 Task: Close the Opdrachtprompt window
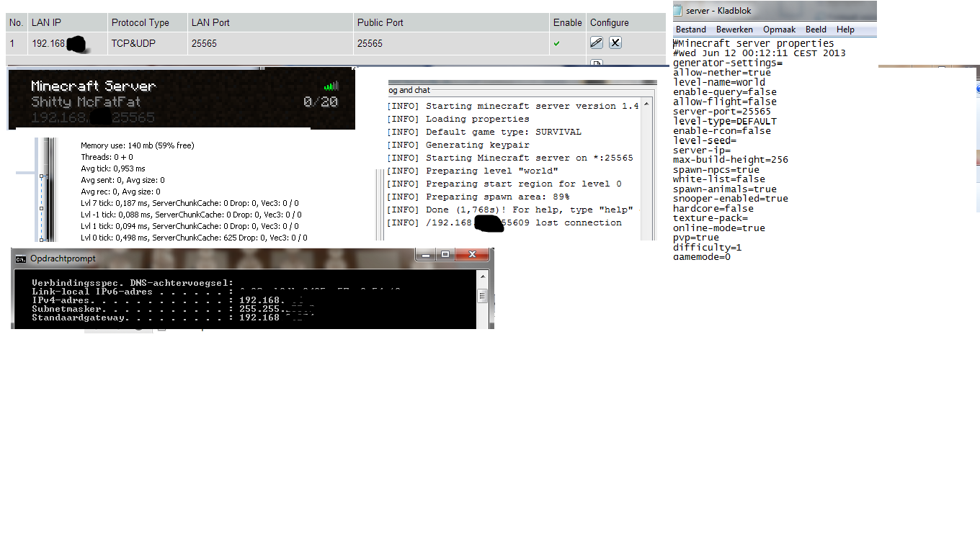coord(473,255)
